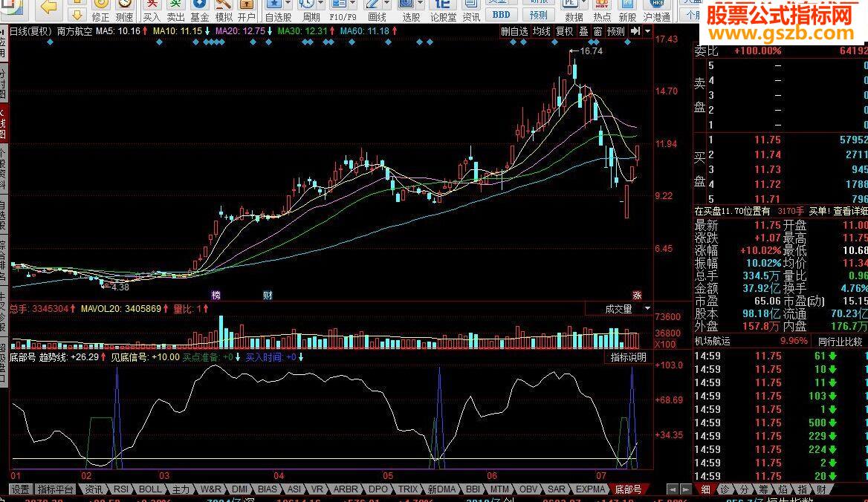The height and width of the screenshot is (502, 868).
Task: Open the 沪港通 toolbar icon
Action: pos(656,10)
